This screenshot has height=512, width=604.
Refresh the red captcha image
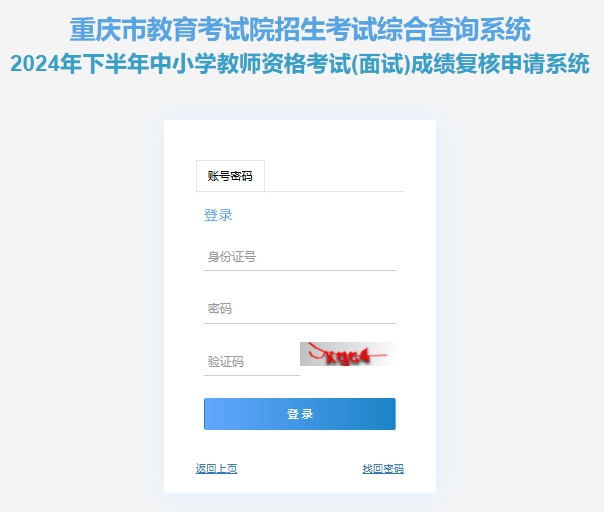(348, 354)
